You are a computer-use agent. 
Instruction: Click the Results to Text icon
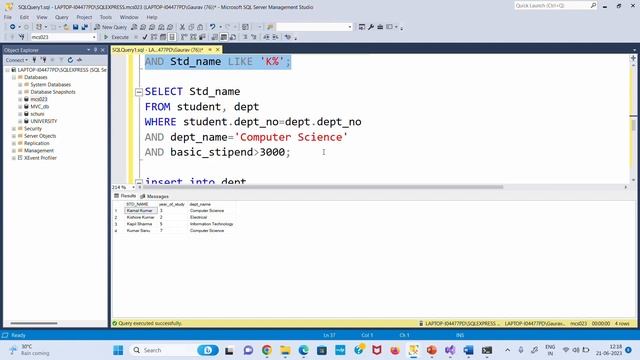215,37
